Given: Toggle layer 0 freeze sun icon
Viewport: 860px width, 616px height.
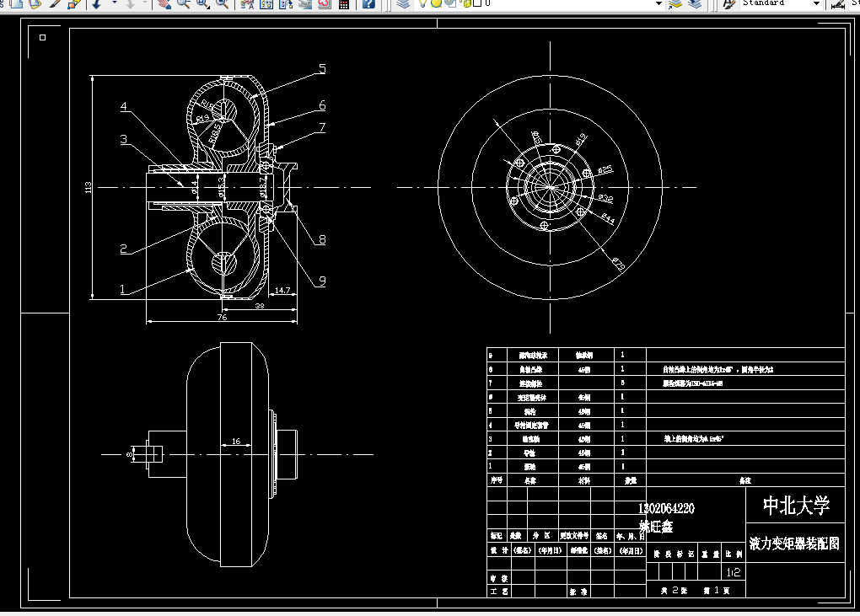Looking at the screenshot, I should click(x=437, y=3).
